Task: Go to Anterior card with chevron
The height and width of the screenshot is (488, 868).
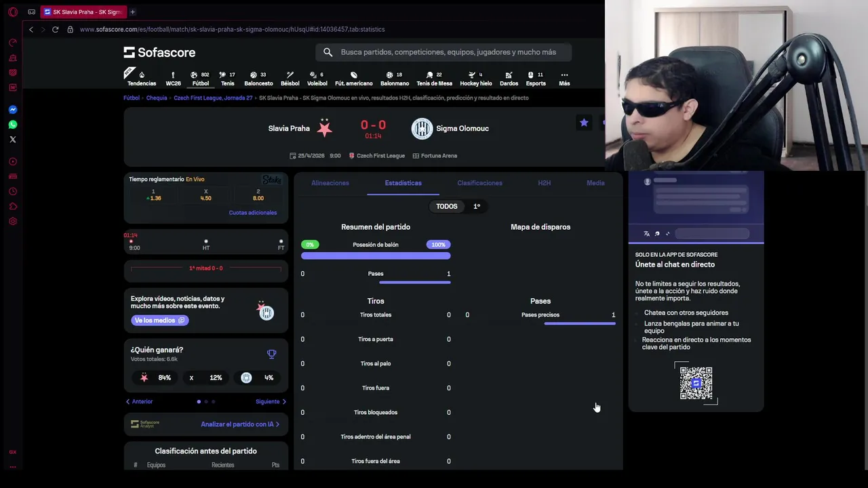Action: (140, 401)
